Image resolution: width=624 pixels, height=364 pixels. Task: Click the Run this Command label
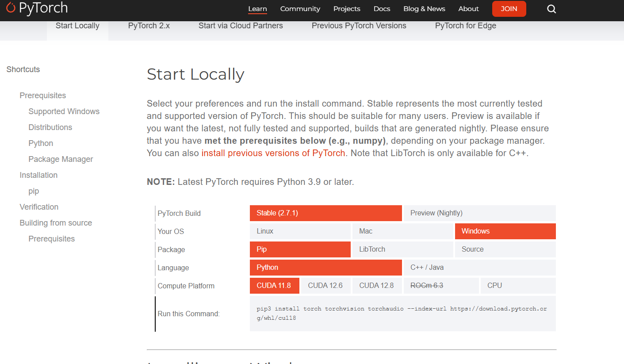(189, 314)
